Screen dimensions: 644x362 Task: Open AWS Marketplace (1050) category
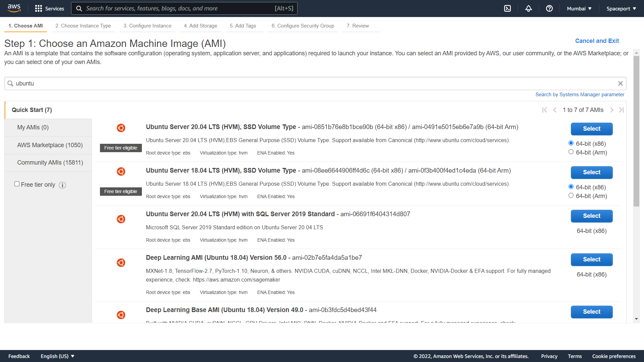[x=48, y=145]
